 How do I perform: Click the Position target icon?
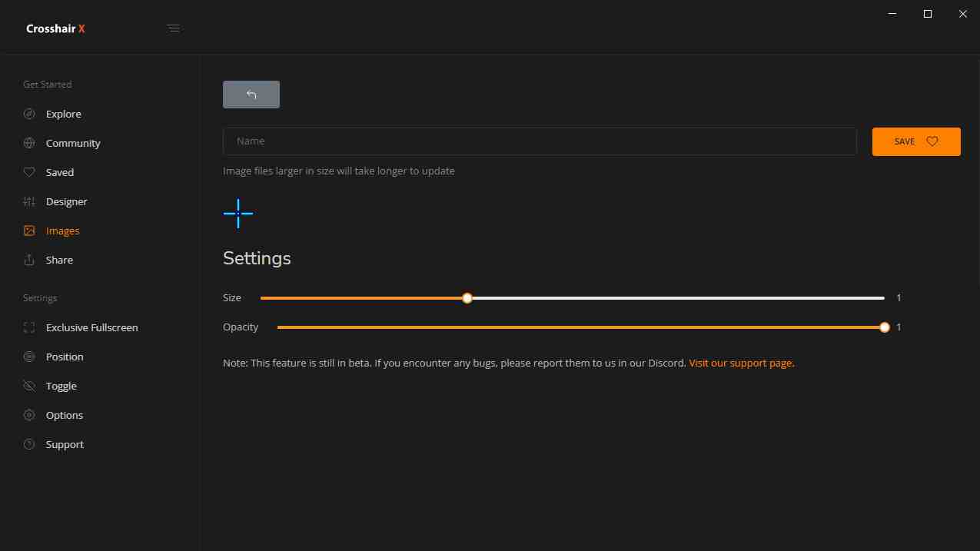[x=29, y=357]
